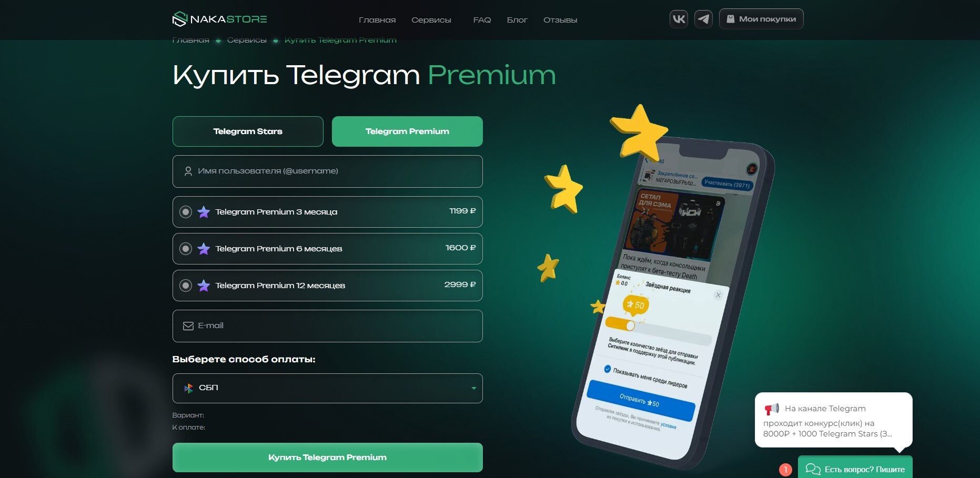Expand the СБП payment method dropdown arrow
This screenshot has width=980, height=478.
473,388
